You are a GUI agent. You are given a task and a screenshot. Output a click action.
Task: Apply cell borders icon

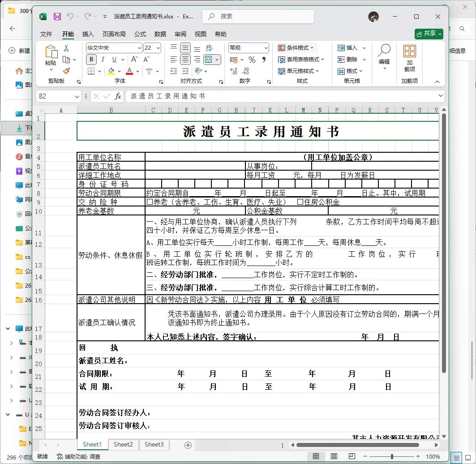point(91,71)
